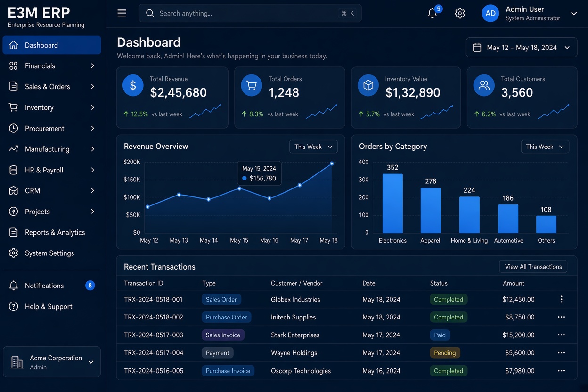Open Orders by Category This Week dropdown
The image size is (588, 392).
[x=545, y=147]
